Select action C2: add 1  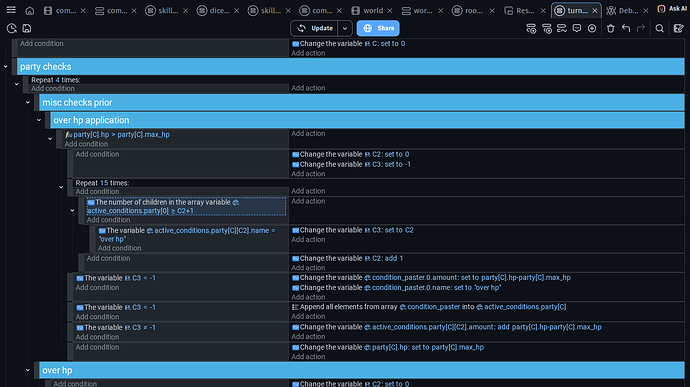point(348,258)
